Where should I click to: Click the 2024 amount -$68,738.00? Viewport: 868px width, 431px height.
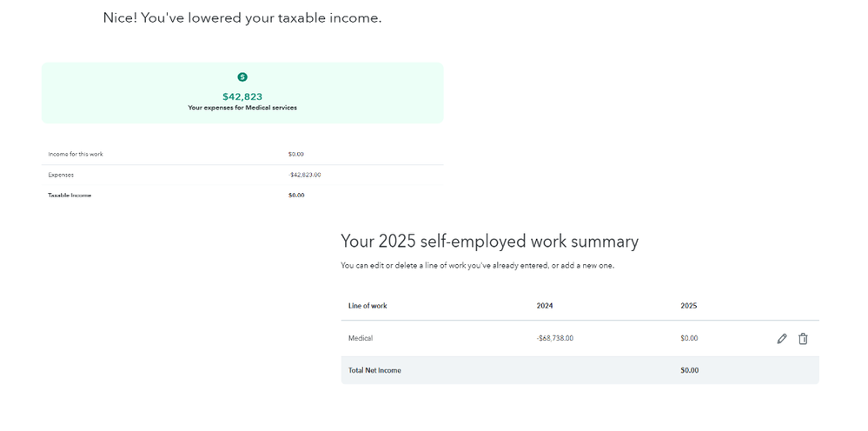pos(554,338)
